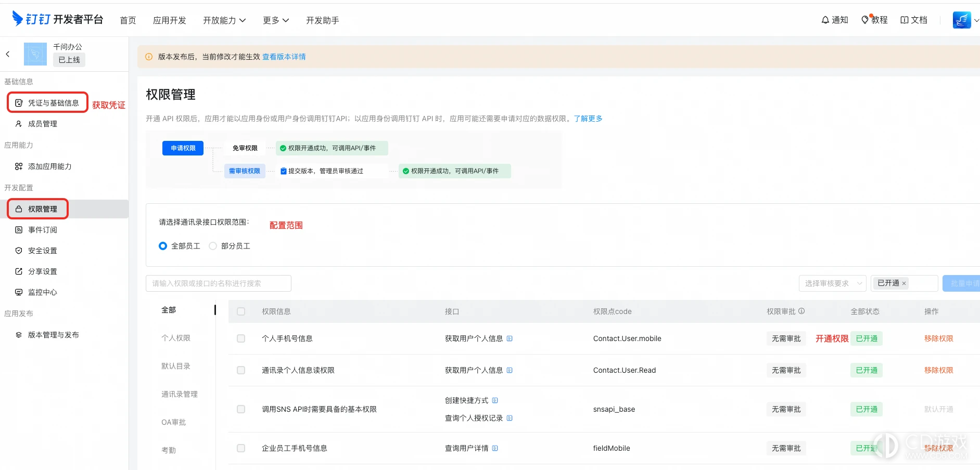Switch to the 通讯录管理 category tab

click(x=180, y=394)
